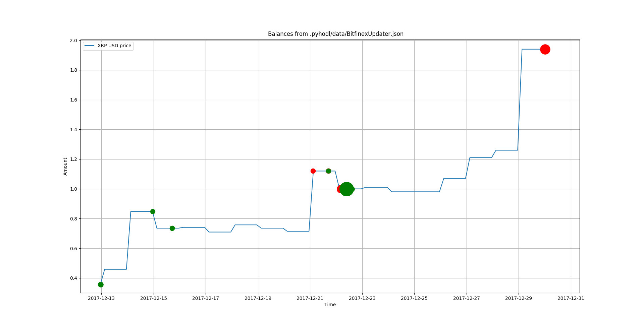Click the x-axis label 2017-12-19
Screen dimensions: 644x329
tap(258, 298)
